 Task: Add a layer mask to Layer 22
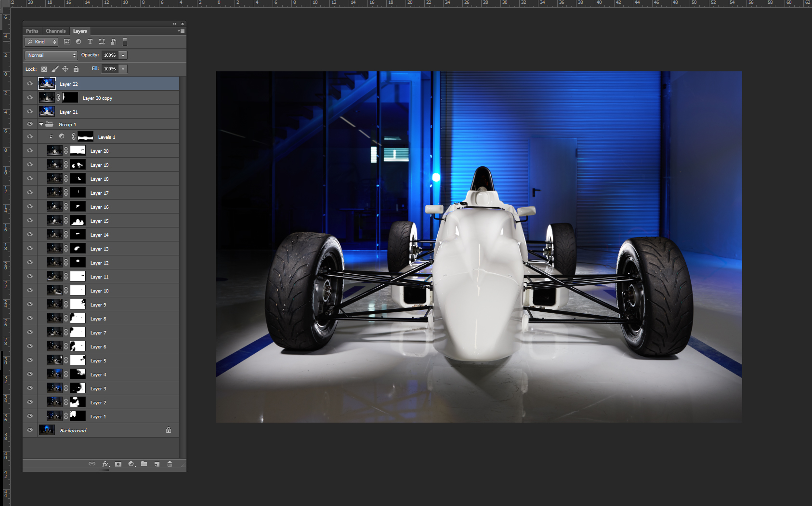[x=118, y=464]
